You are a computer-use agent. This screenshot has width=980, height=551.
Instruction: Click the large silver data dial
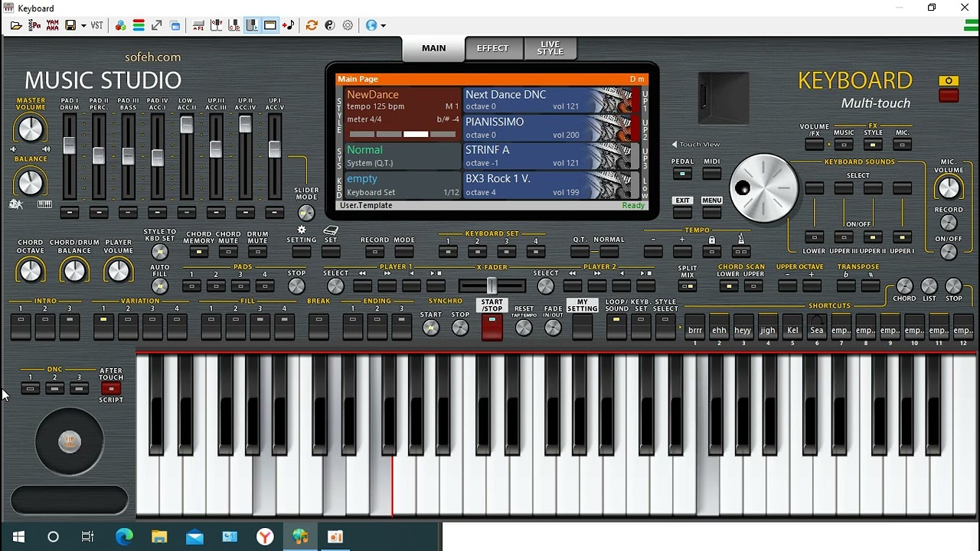click(x=763, y=188)
